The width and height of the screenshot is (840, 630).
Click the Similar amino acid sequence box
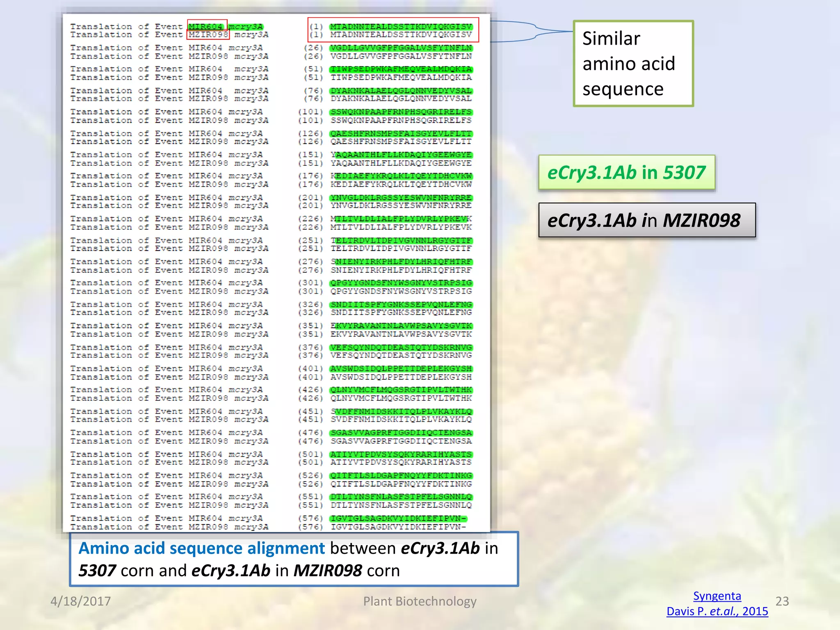633,64
